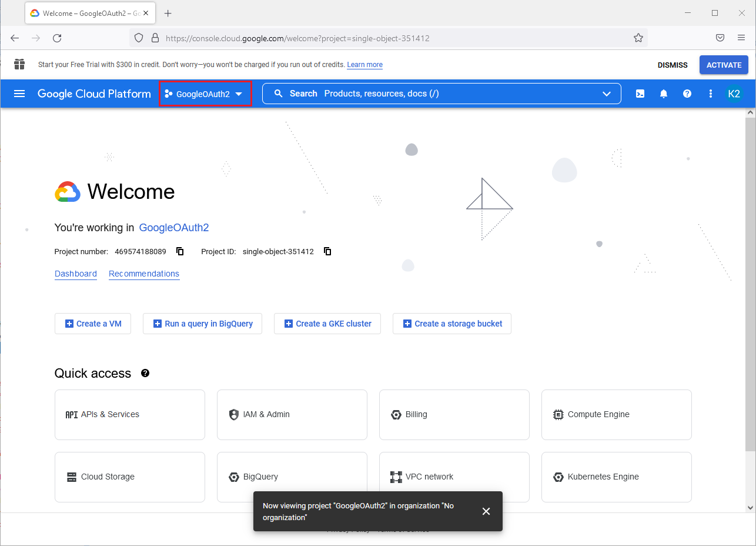Screen dimensions: 756x546
Task: Click the Quick access help icon
Action: click(x=145, y=373)
